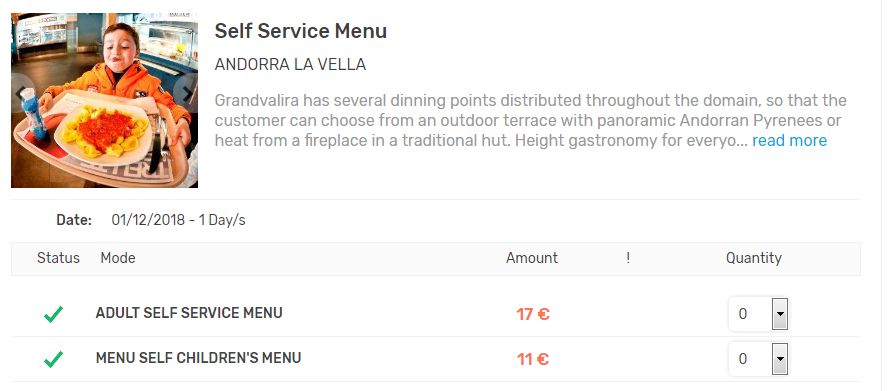The image size is (887, 391).
Task: Open the Adult Self Service Menu quantity dropdown
Action: tap(758, 313)
